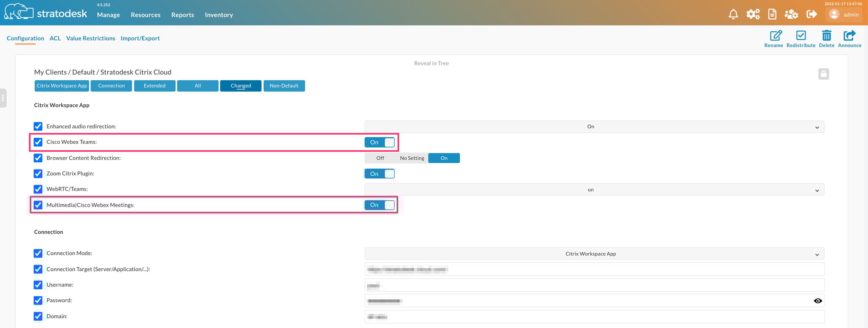Click the Password input field
Image resolution: width=868 pixels, height=328 pixels.
[594, 301]
